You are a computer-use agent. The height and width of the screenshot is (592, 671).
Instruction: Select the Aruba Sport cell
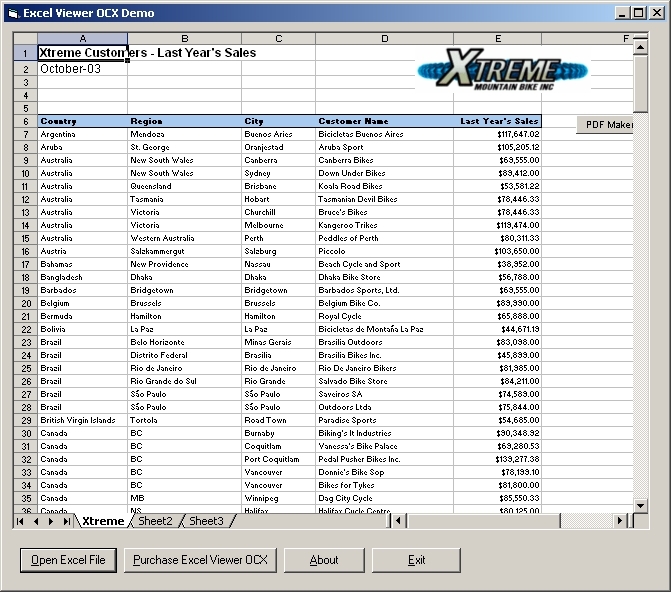click(x=384, y=147)
